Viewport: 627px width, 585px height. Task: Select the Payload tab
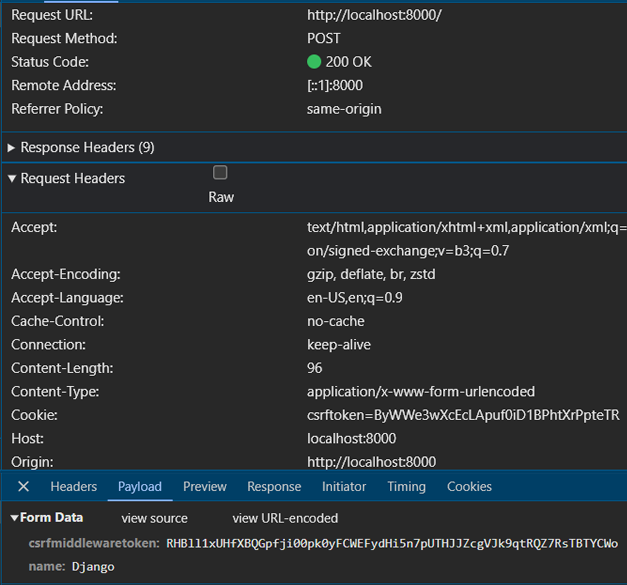tap(140, 486)
